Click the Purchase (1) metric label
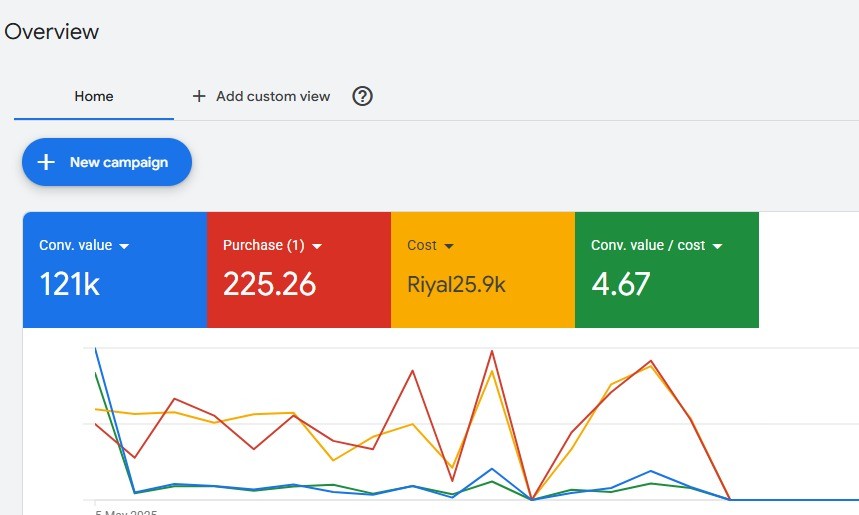 (263, 246)
